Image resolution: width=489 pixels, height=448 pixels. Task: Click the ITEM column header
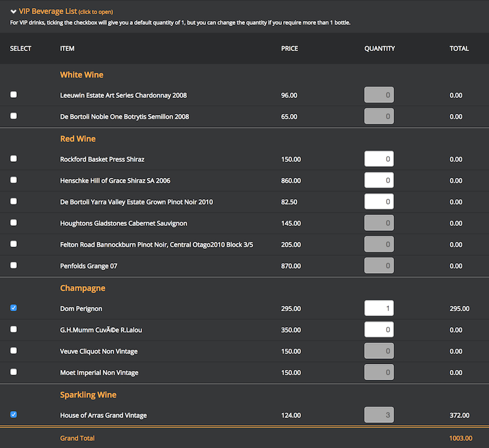67,49
